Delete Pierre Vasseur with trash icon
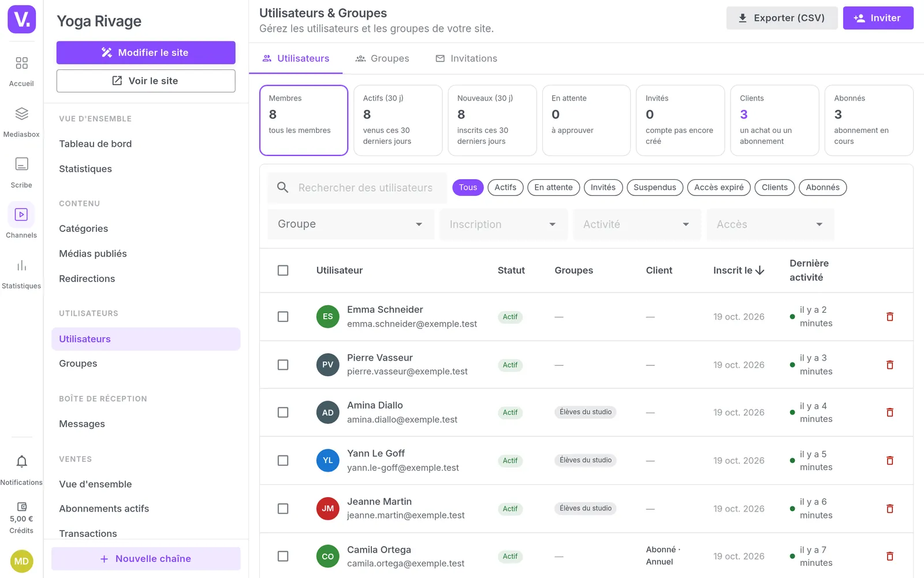Viewport: 924px width, 578px height. pyautogui.click(x=890, y=365)
